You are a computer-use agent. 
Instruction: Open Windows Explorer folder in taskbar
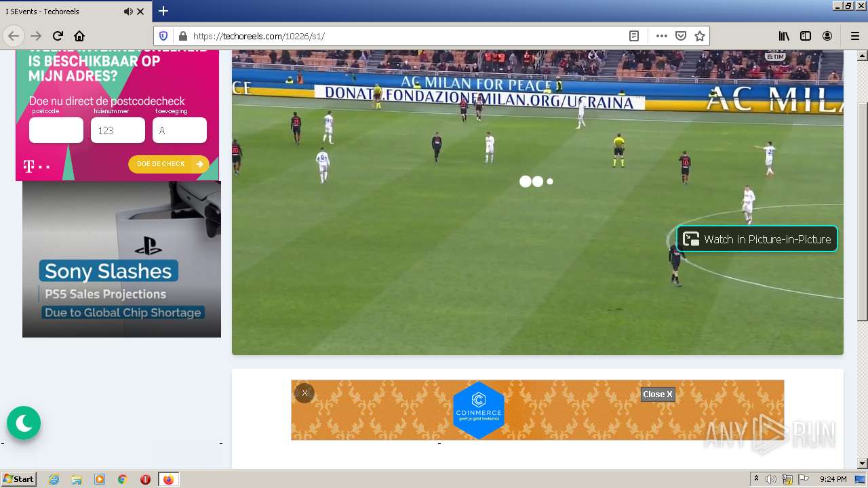click(x=77, y=479)
